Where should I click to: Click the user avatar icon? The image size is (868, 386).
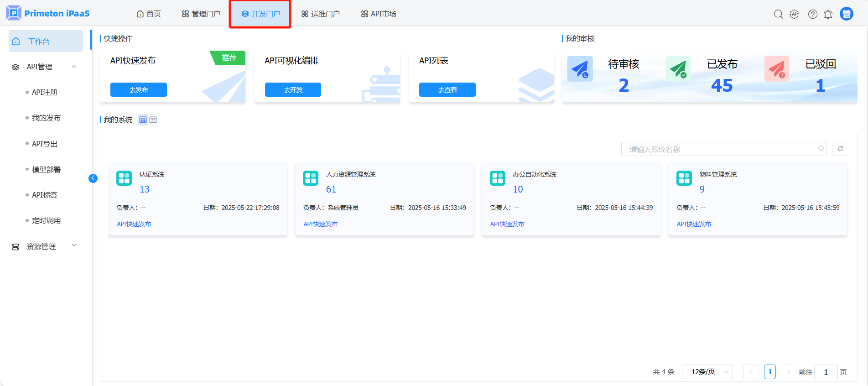tap(847, 14)
